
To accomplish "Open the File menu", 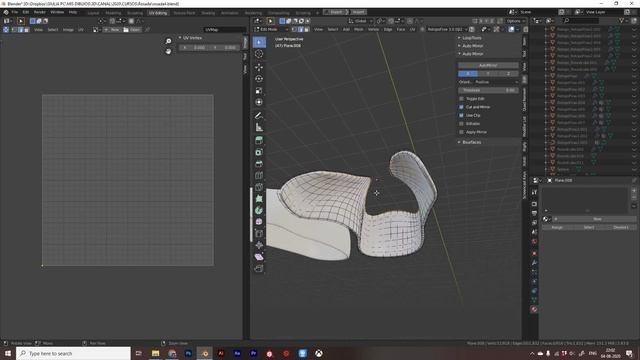I will (x=15, y=12).
